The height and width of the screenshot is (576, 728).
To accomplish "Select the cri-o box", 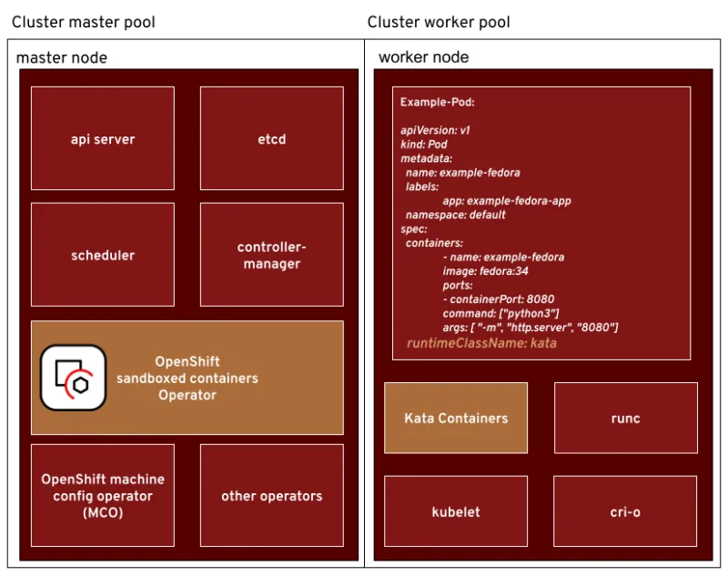I will pyautogui.click(x=625, y=511).
